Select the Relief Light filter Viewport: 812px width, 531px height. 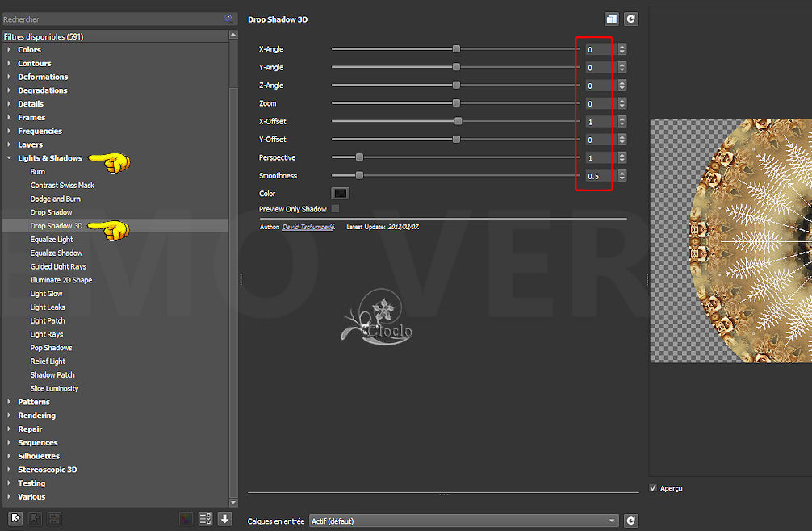48,362
